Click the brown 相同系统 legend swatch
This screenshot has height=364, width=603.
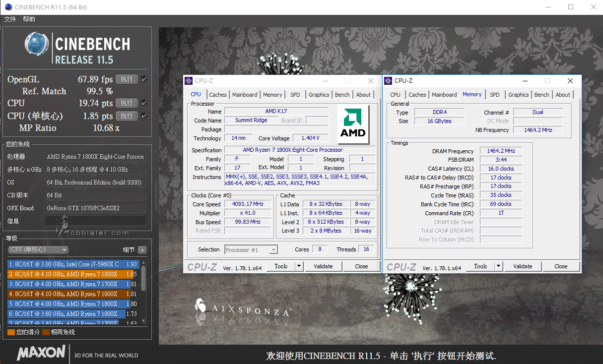46,332
